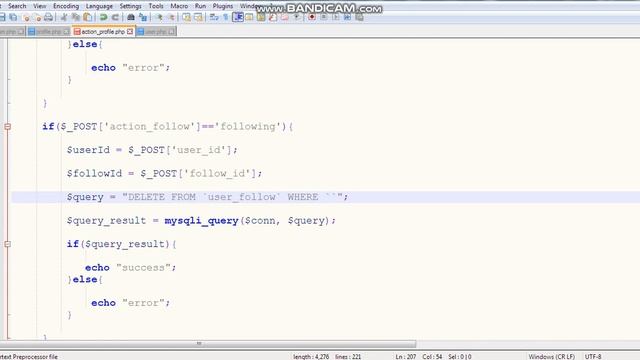
Task: Click the echo "success" line
Action: pos(131,268)
